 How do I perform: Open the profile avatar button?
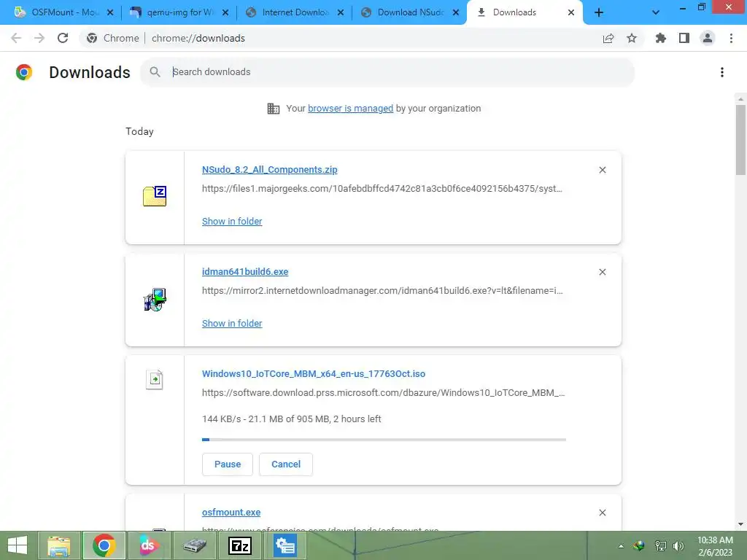708,38
